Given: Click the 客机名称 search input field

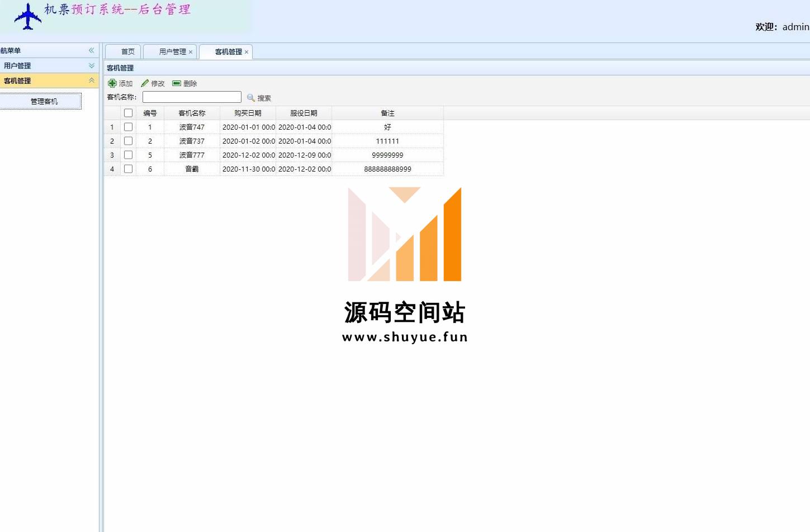Looking at the screenshot, I should coord(192,97).
